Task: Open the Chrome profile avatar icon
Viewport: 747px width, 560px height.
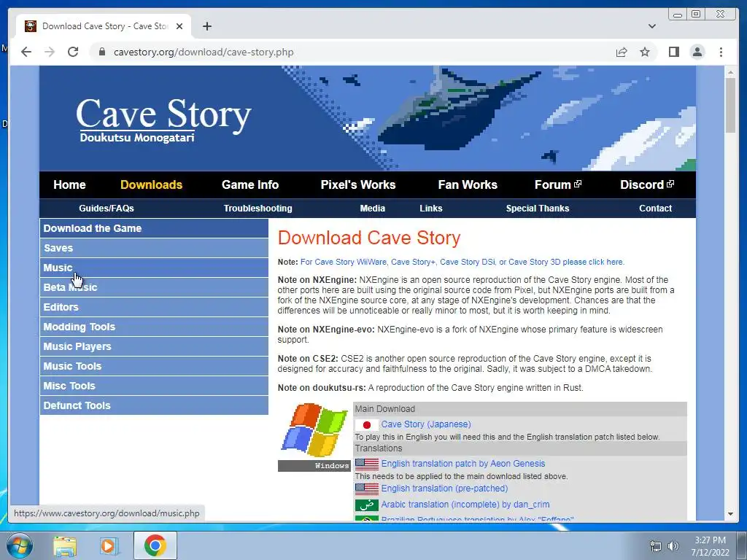Action: click(x=697, y=52)
